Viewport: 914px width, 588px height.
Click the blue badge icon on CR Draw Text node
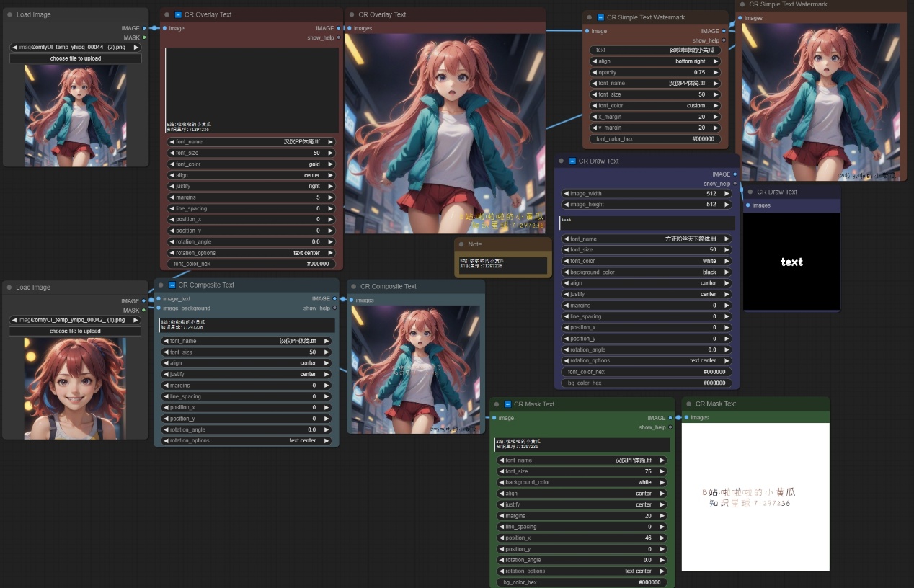(572, 161)
